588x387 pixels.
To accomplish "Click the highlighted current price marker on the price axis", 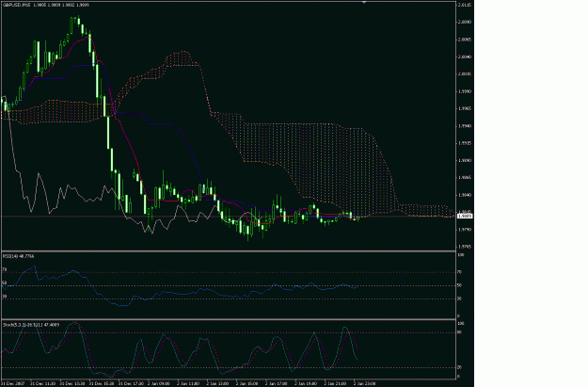I will 465,216.
